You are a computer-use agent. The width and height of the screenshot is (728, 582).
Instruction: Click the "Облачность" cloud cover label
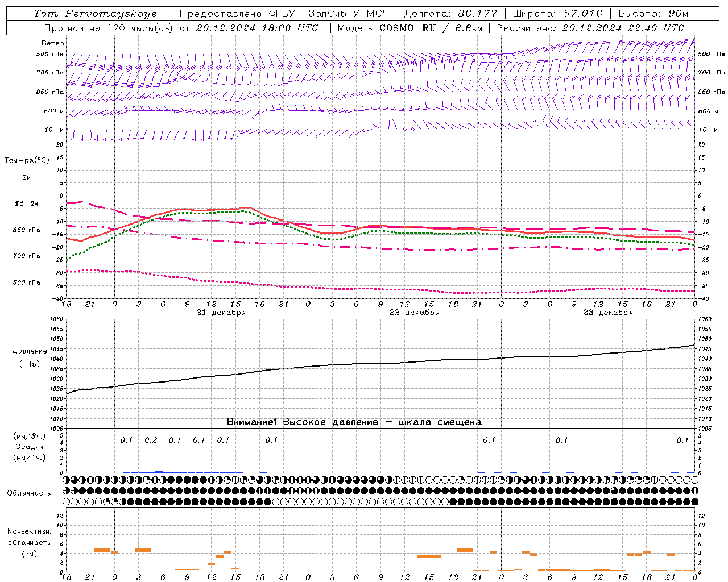29,493
